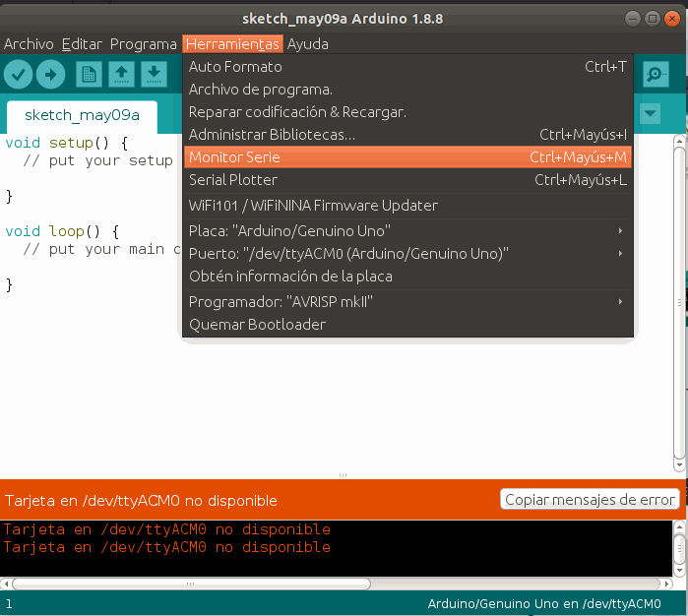
Task: Close the Herramientas menu
Action: [x=232, y=44]
